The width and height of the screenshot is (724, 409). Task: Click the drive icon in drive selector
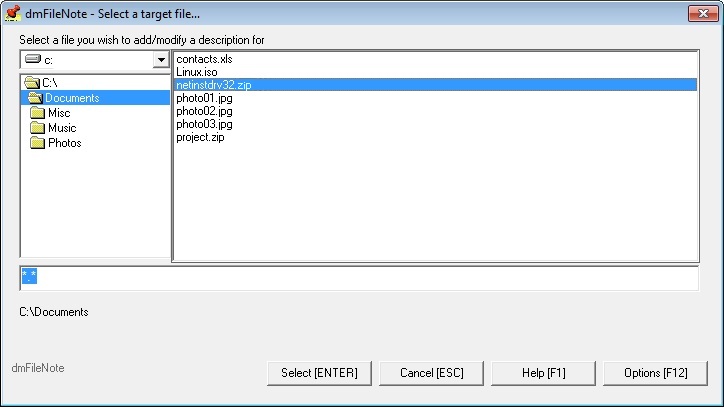[x=33, y=59]
